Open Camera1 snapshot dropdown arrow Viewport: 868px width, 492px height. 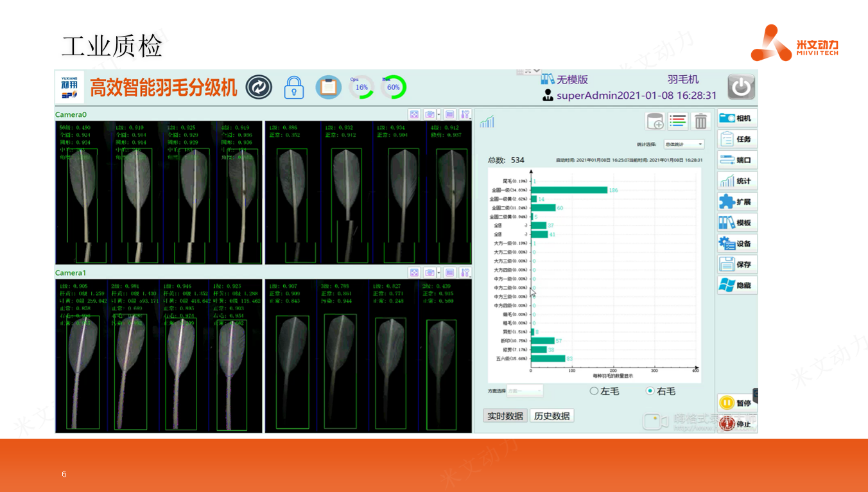(x=438, y=273)
